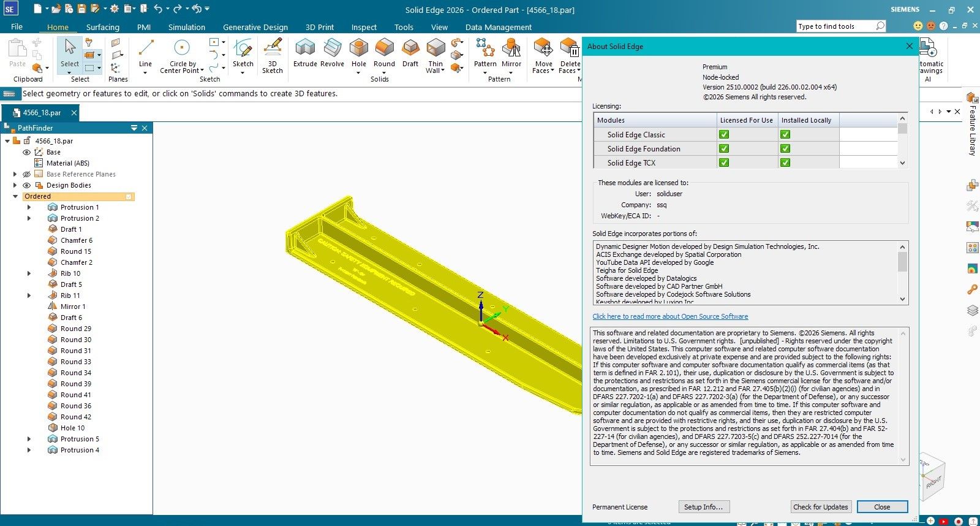Toggle Licensed For Use for Solid Edge Classic
Viewport: 980px width, 526px height.
[724, 134]
